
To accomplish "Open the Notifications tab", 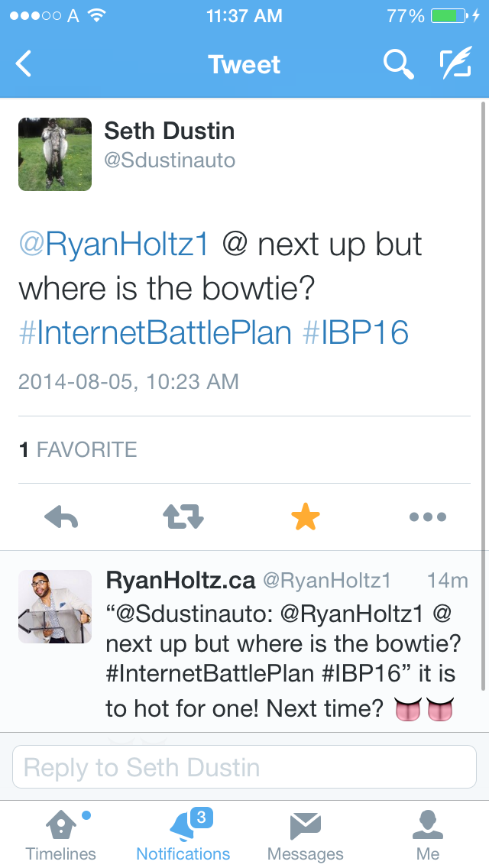I will tap(183, 836).
